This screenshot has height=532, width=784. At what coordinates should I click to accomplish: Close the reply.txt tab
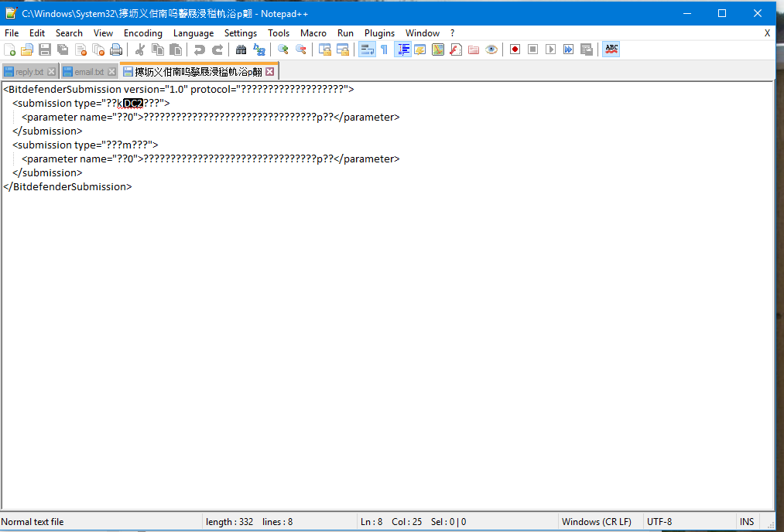52,72
